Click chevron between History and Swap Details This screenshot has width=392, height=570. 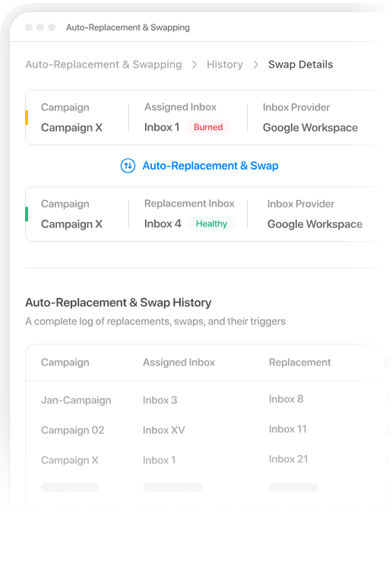pos(256,65)
